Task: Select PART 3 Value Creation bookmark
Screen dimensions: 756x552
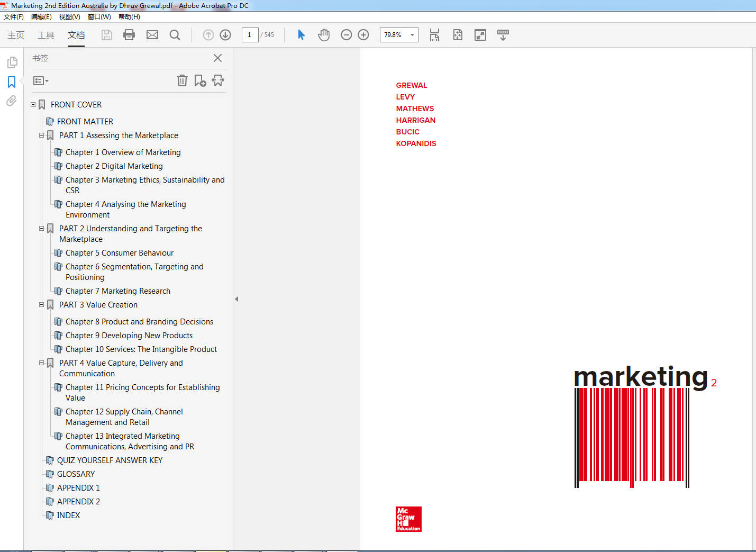Action: pos(98,305)
